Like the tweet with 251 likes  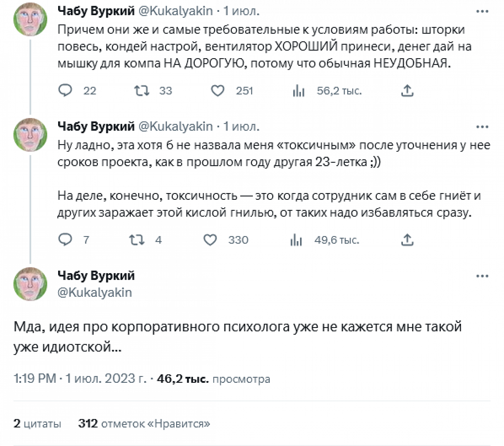tap(217, 90)
